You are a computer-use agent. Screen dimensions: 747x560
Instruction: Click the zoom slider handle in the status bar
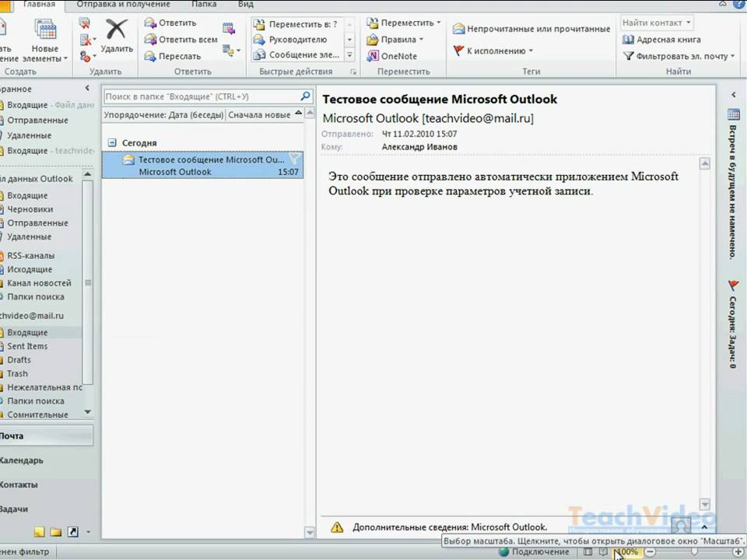(x=694, y=551)
